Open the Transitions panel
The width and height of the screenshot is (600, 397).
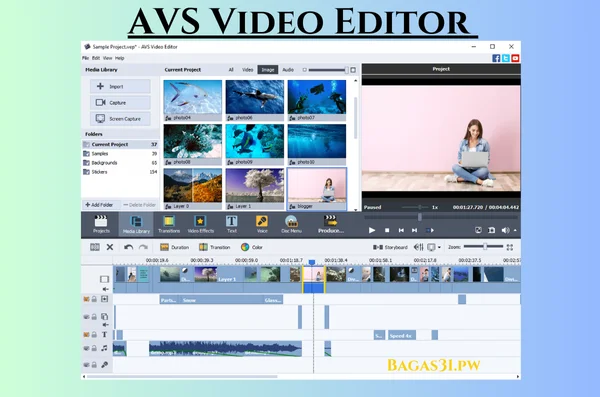click(169, 224)
